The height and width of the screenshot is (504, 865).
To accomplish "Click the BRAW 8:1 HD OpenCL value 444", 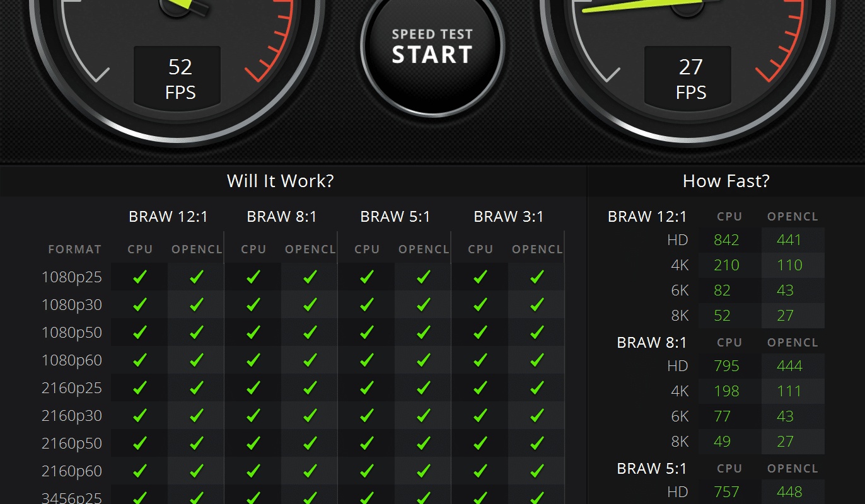I will point(789,366).
